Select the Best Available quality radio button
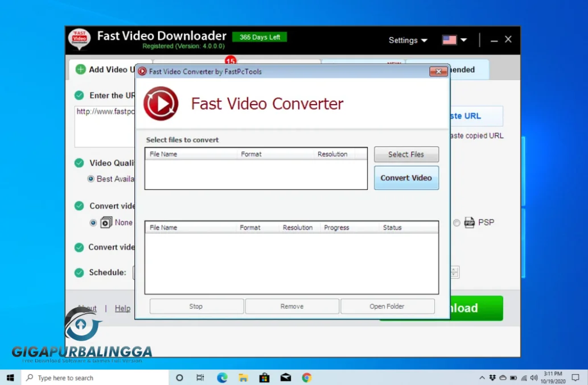This screenshot has width=588, height=385. pos(91,179)
